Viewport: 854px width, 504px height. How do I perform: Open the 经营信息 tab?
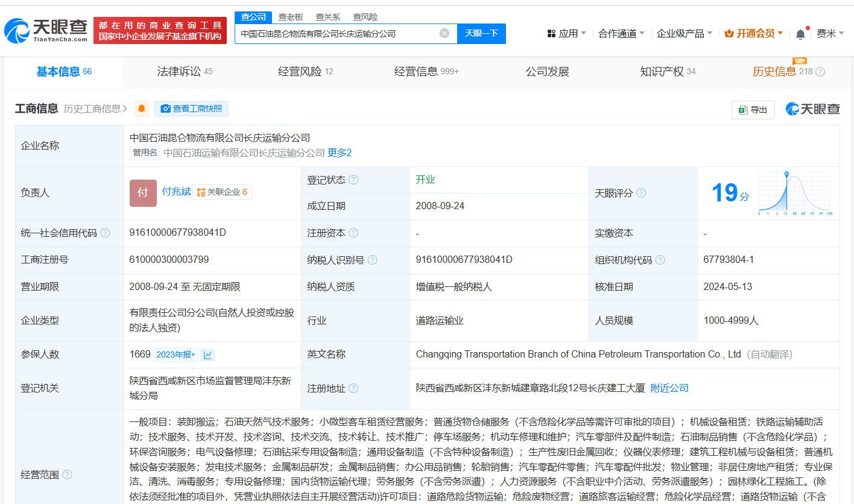426,72
